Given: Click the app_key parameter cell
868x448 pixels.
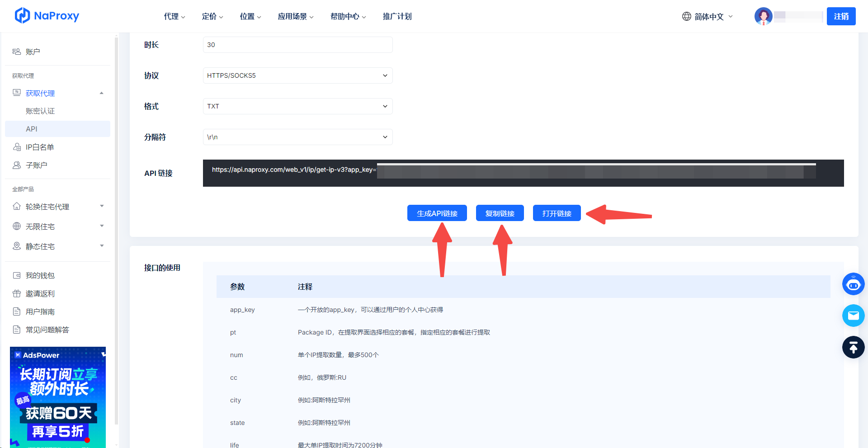Looking at the screenshot, I should click(x=242, y=310).
